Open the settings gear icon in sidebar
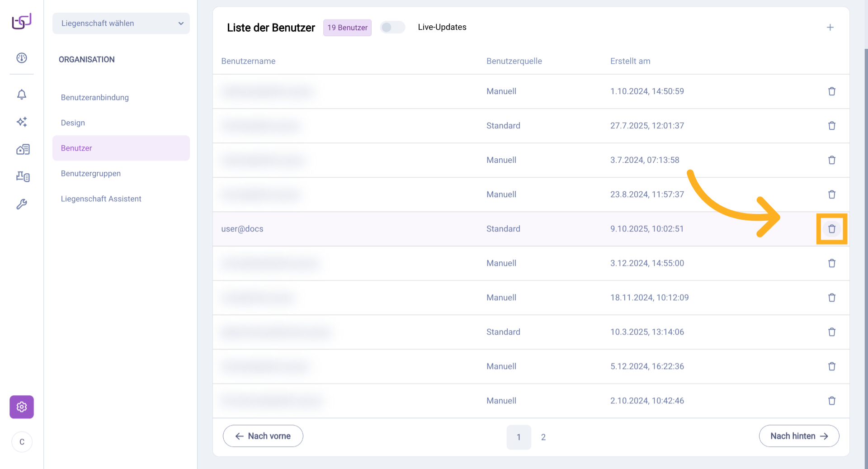The image size is (868, 469). 22,407
